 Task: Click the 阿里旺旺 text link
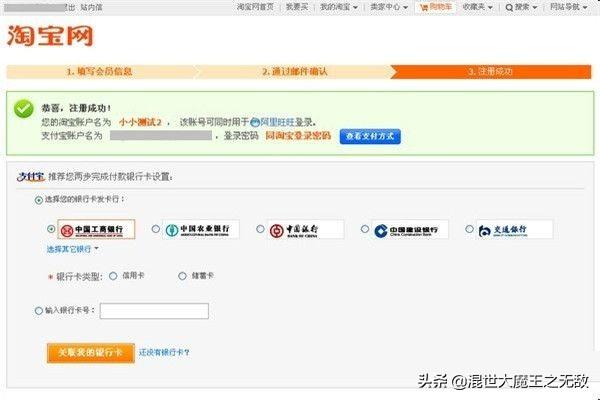277,122
